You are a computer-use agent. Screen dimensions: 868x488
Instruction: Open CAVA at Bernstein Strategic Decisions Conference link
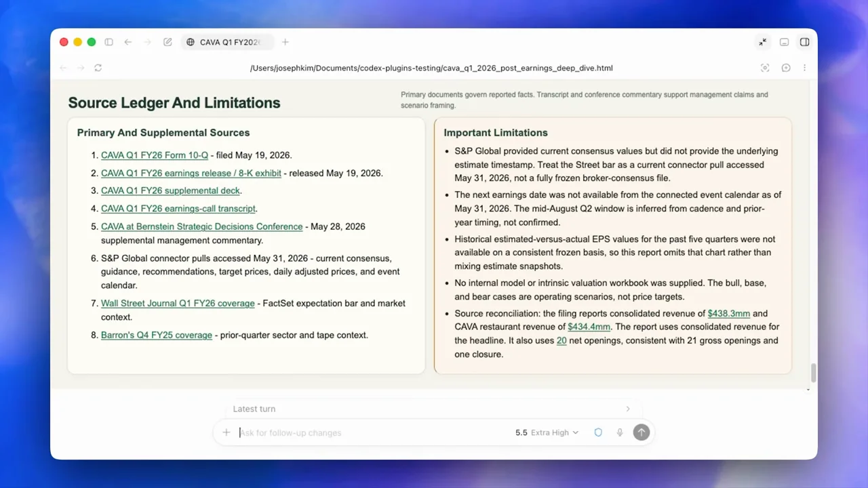pos(202,226)
